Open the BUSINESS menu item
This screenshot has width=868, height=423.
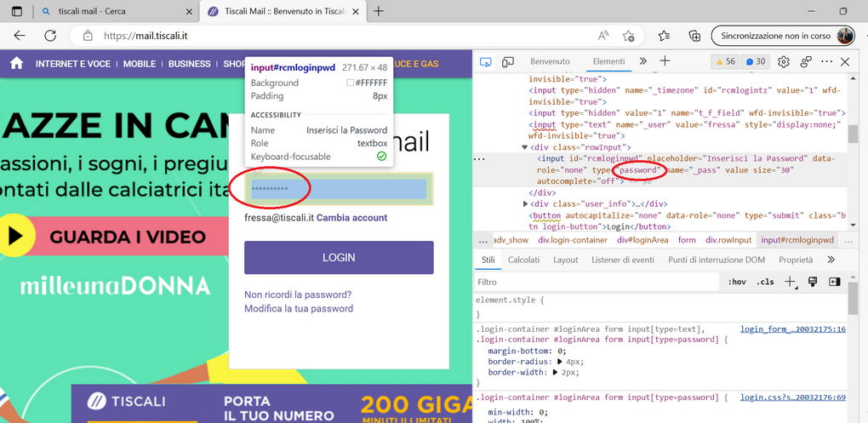tap(189, 64)
